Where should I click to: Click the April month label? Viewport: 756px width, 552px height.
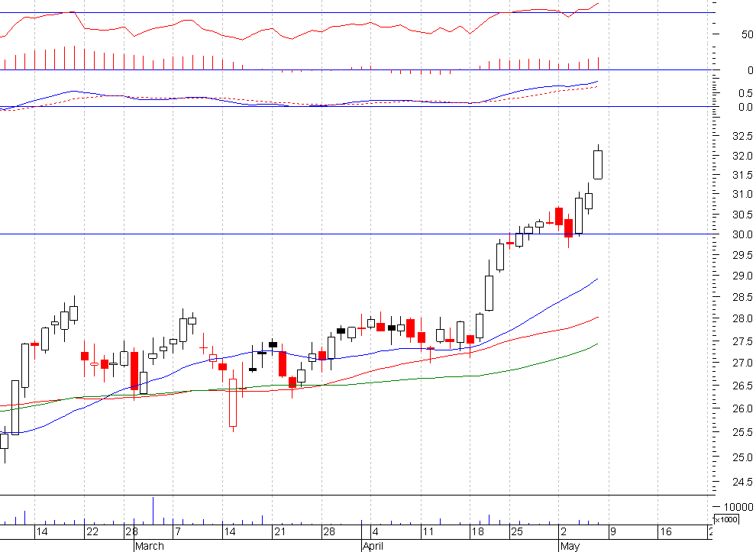point(373,546)
